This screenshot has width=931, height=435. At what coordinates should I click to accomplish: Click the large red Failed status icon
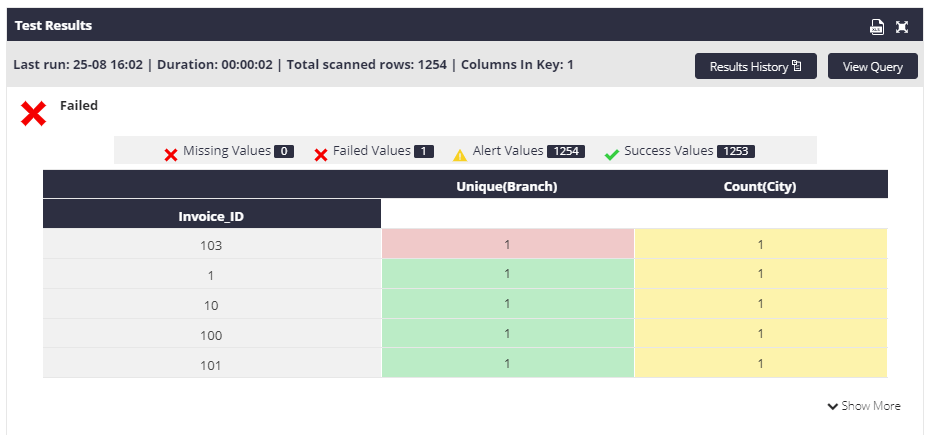pyautogui.click(x=33, y=113)
